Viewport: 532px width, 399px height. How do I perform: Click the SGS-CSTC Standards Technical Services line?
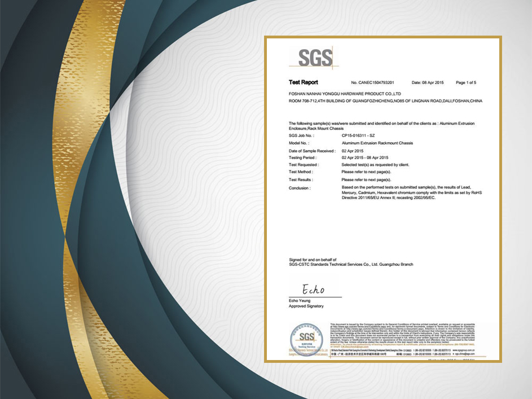pyautogui.click(x=350, y=264)
